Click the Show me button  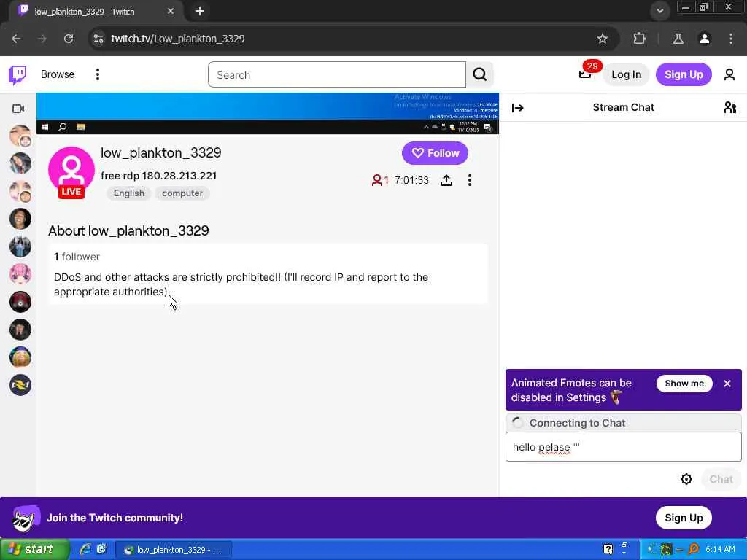[x=684, y=384]
